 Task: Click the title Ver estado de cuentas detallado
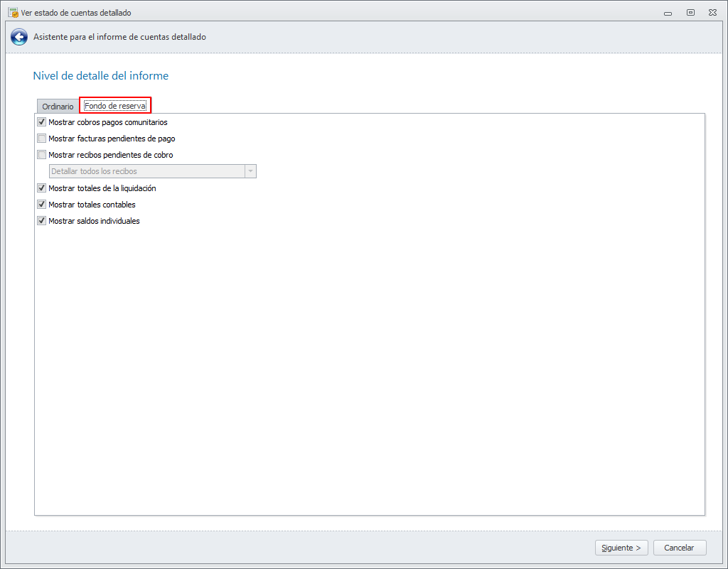pyautogui.click(x=76, y=13)
